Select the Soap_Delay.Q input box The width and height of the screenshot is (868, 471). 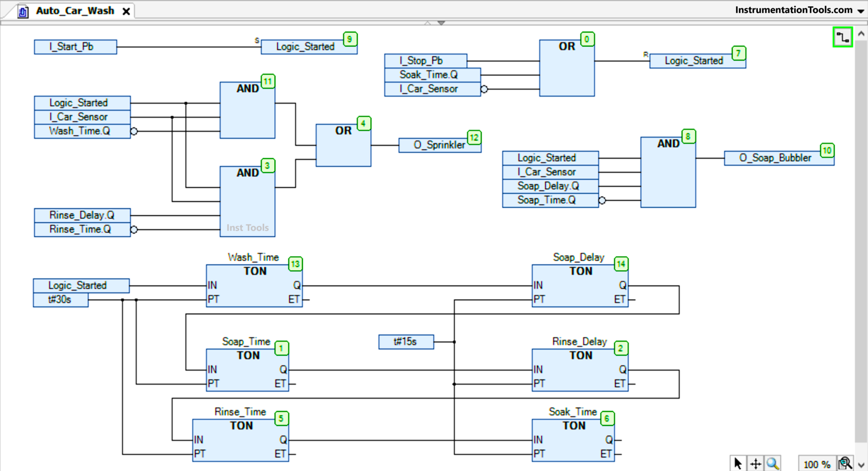pyautogui.click(x=551, y=186)
